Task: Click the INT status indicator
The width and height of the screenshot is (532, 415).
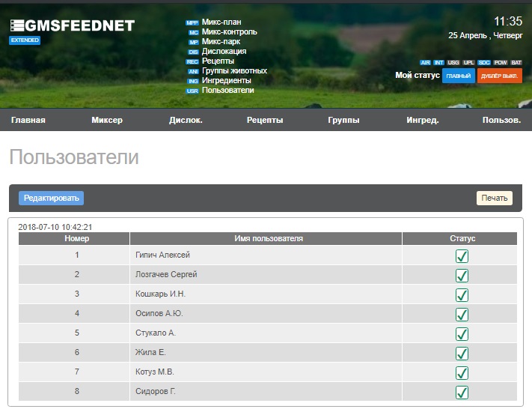Action: coord(438,62)
